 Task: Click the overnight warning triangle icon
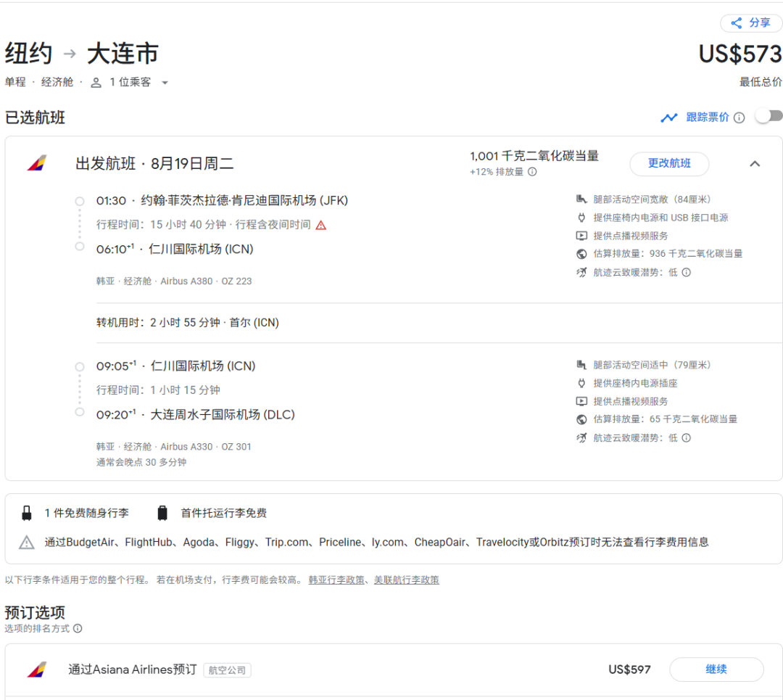[320, 225]
